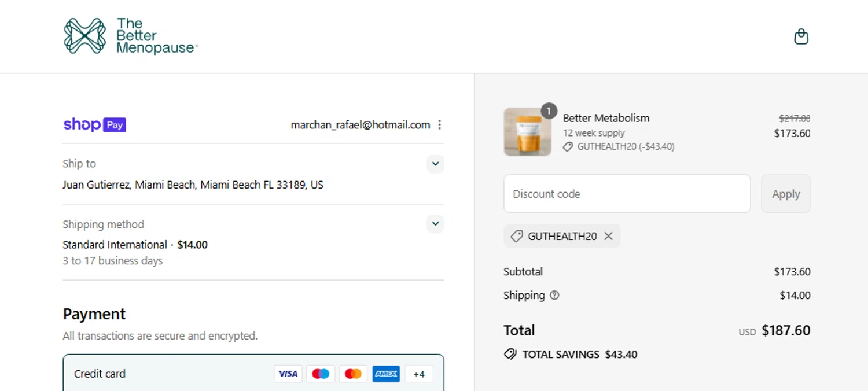Focus the Discount code field
Screen dimensions: 868x391
(627, 194)
